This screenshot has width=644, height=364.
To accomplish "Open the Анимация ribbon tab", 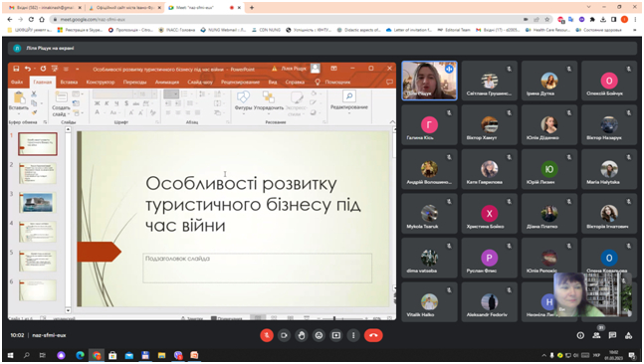I will pos(167,83).
